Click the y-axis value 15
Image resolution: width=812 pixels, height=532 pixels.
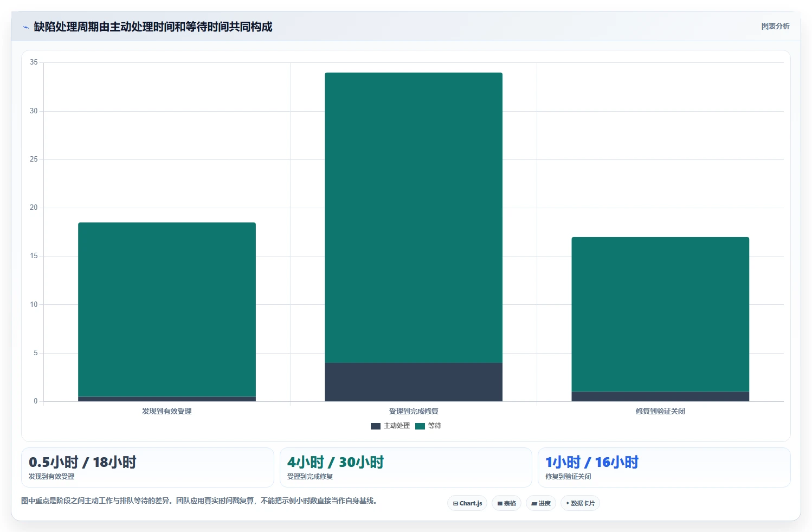pos(34,256)
